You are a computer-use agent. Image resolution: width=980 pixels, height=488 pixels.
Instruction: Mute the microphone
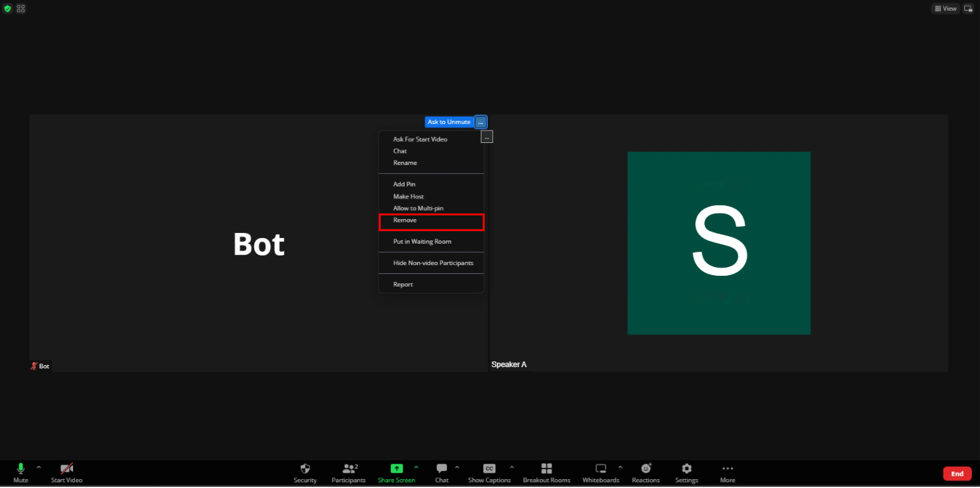[x=20, y=469]
